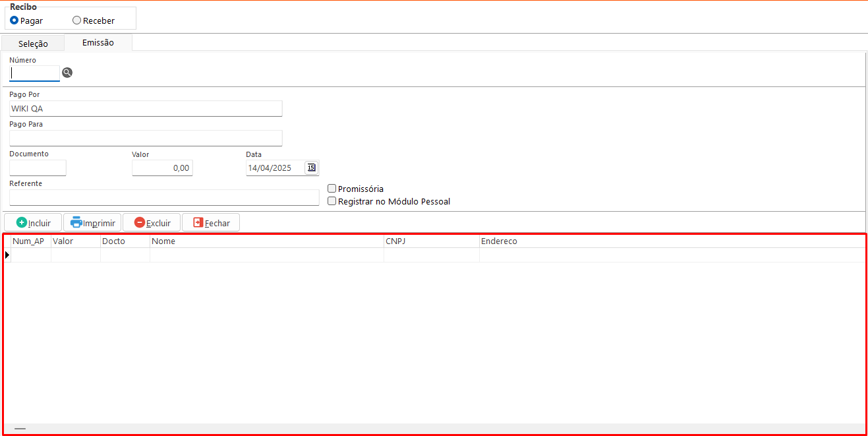Click the Valor amount field

(162, 168)
